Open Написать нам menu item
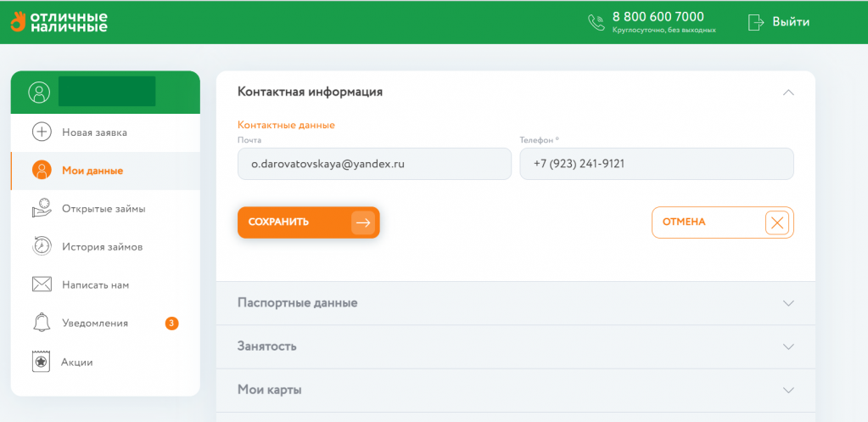This screenshot has width=868, height=422. [105, 285]
